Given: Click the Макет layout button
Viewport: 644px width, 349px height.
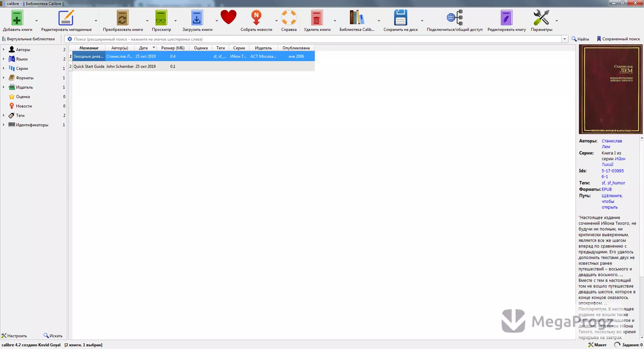Looking at the screenshot, I should (597, 345).
